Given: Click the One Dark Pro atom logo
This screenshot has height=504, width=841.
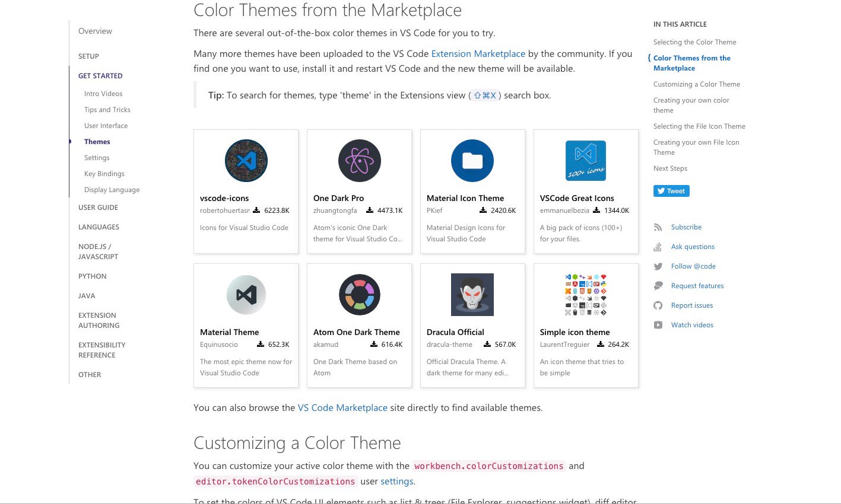Looking at the screenshot, I should (x=360, y=161).
